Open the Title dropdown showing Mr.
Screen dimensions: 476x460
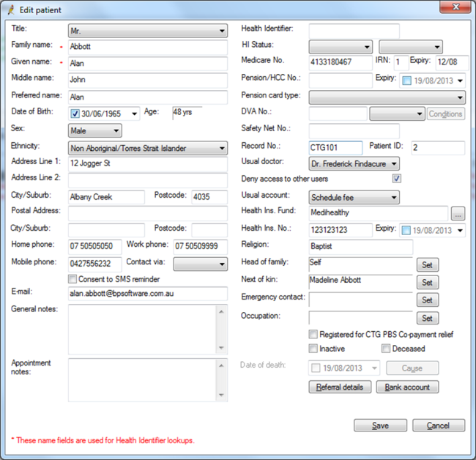tap(148, 31)
